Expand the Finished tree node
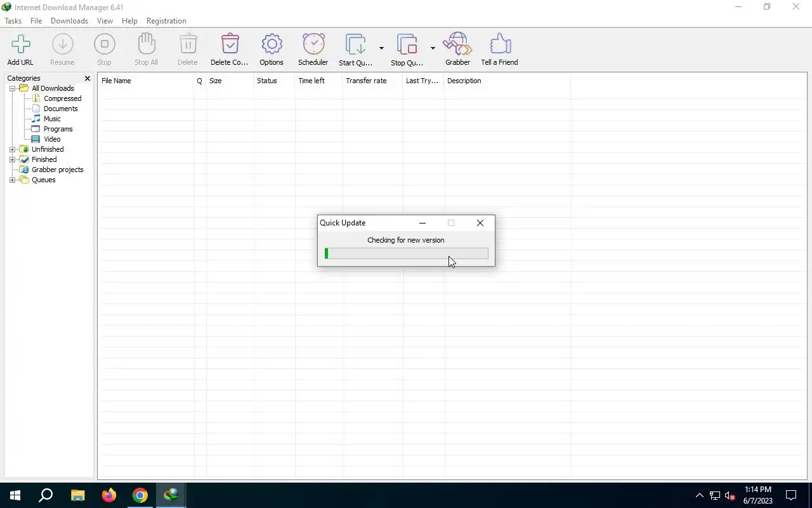 click(12, 159)
